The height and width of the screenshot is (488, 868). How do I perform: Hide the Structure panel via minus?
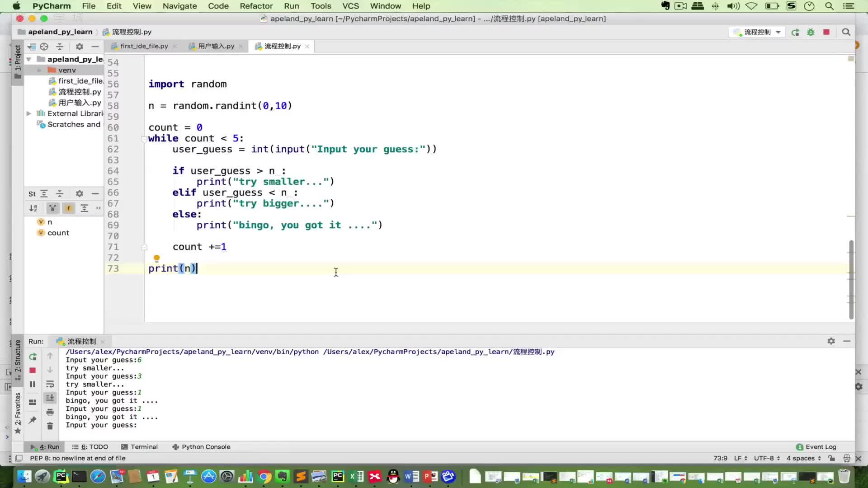click(x=95, y=193)
